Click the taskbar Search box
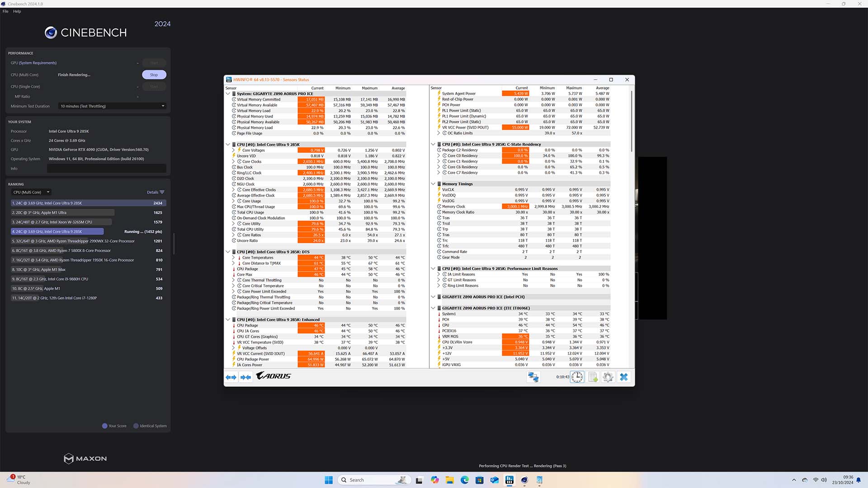This screenshot has width=868, height=488. click(x=374, y=480)
